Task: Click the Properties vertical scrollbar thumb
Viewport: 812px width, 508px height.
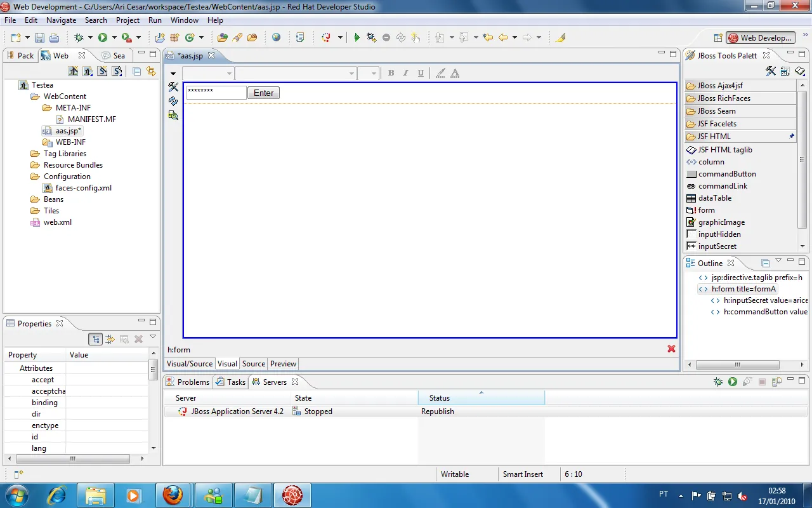Action: [x=153, y=370]
